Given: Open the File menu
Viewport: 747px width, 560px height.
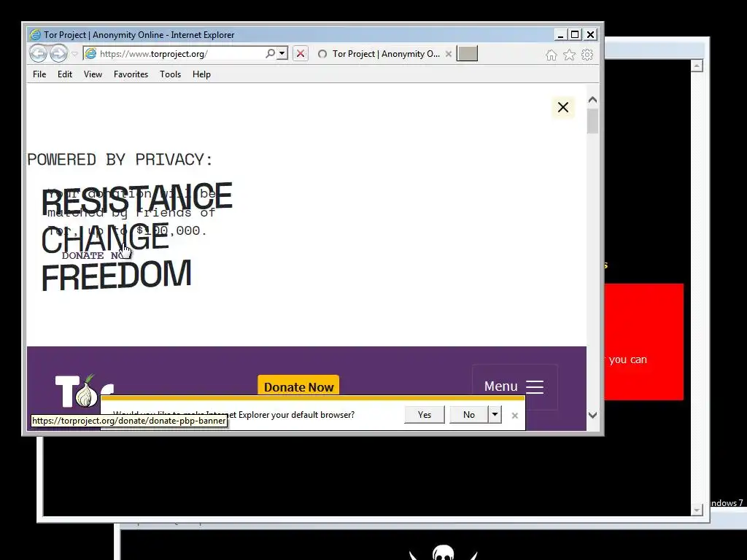Looking at the screenshot, I should (x=39, y=74).
